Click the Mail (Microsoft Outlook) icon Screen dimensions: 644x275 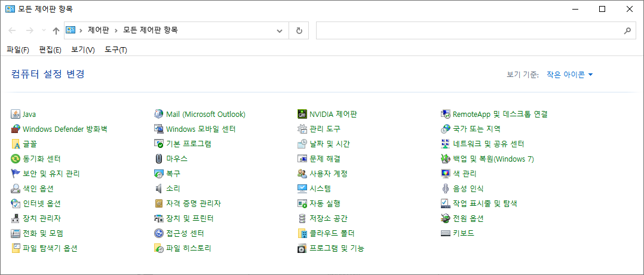tap(159, 114)
